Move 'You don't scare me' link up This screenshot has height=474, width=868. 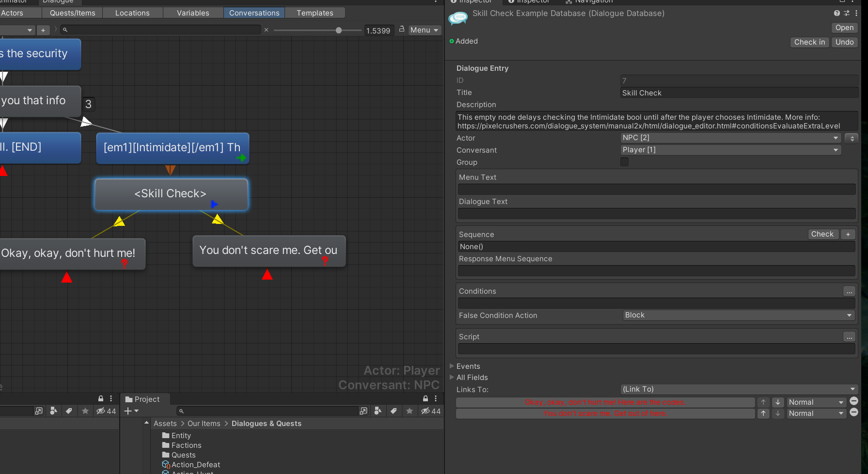[763, 413]
